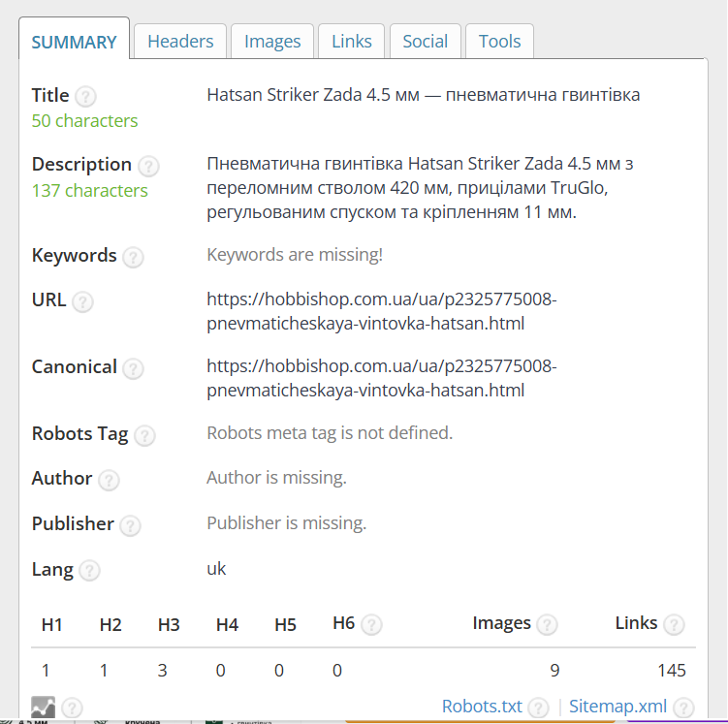
Task: Click the help icon next to Title
Action: 85,97
